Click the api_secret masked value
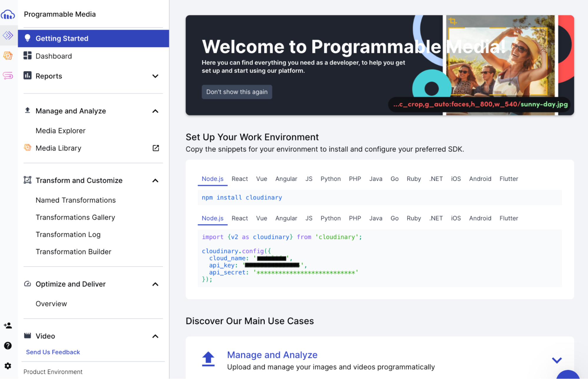 [x=306, y=272]
